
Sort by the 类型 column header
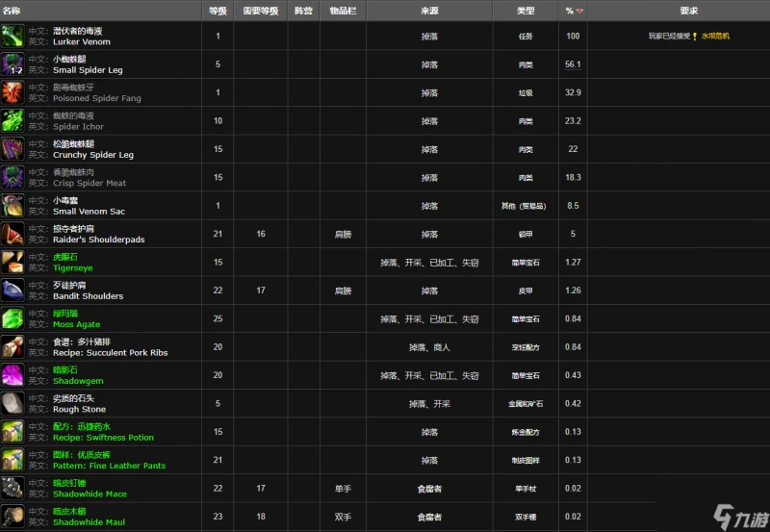coord(526,11)
